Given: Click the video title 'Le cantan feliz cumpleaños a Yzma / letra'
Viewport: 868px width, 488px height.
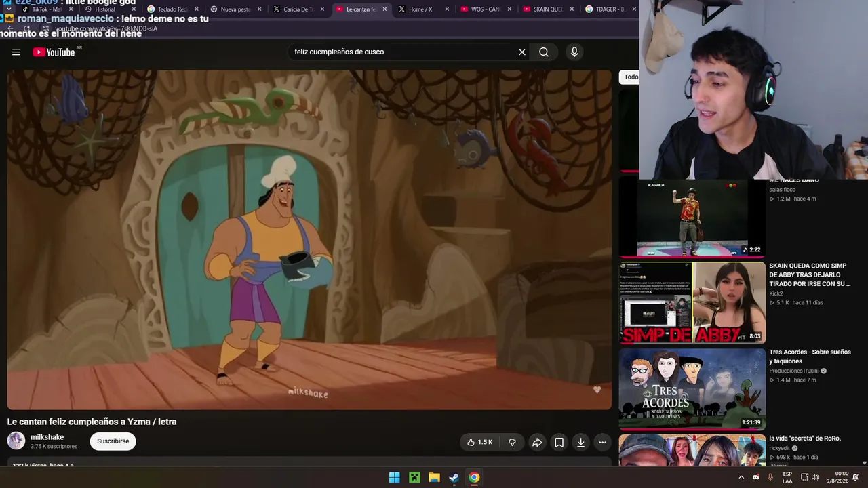Looking at the screenshot, I should tap(92, 422).
